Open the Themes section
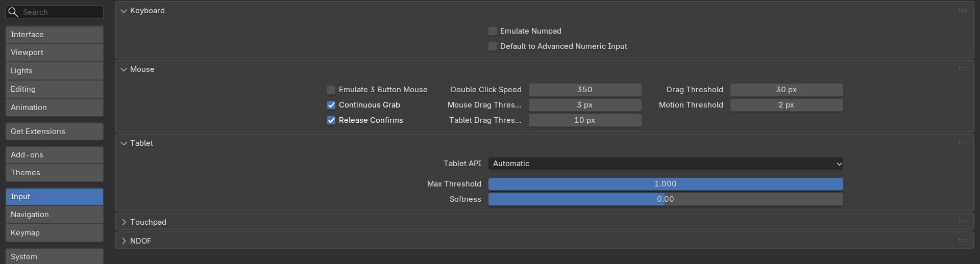Image resolution: width=980 pixels, height=264 pixels. (55, 173)
